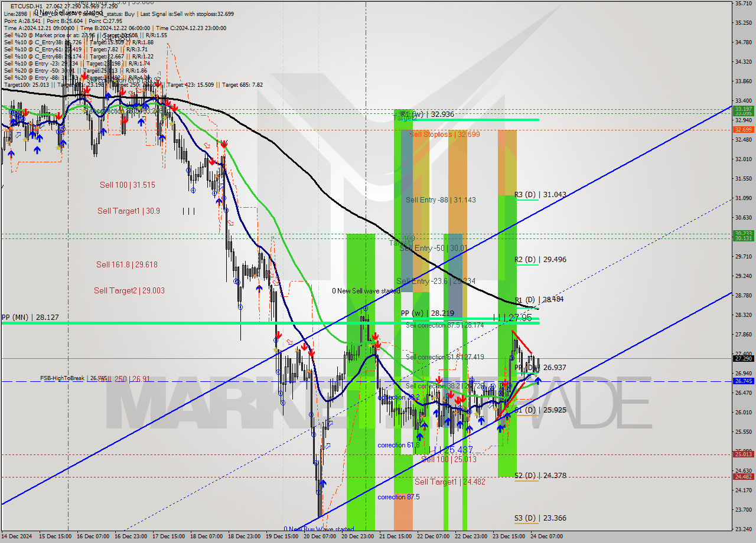
Task: Click the green 30.233 price axis tag
Action: point(743,233)
